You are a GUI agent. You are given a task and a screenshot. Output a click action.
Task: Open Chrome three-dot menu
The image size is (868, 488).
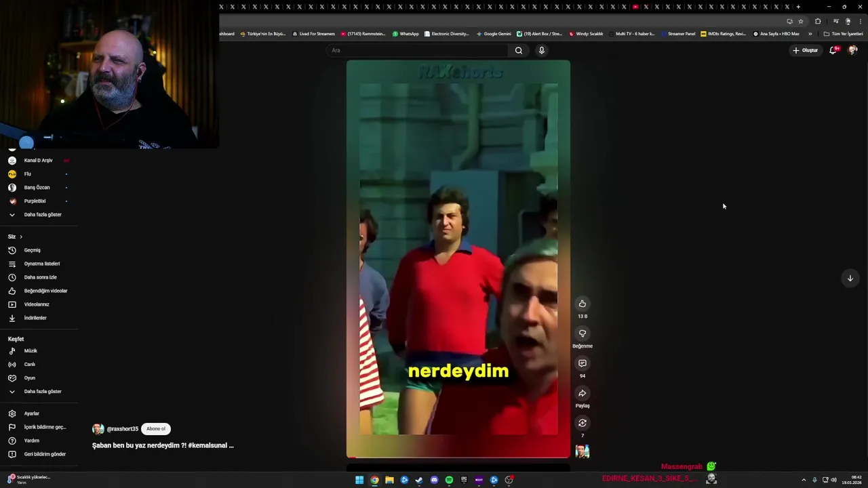859,21
